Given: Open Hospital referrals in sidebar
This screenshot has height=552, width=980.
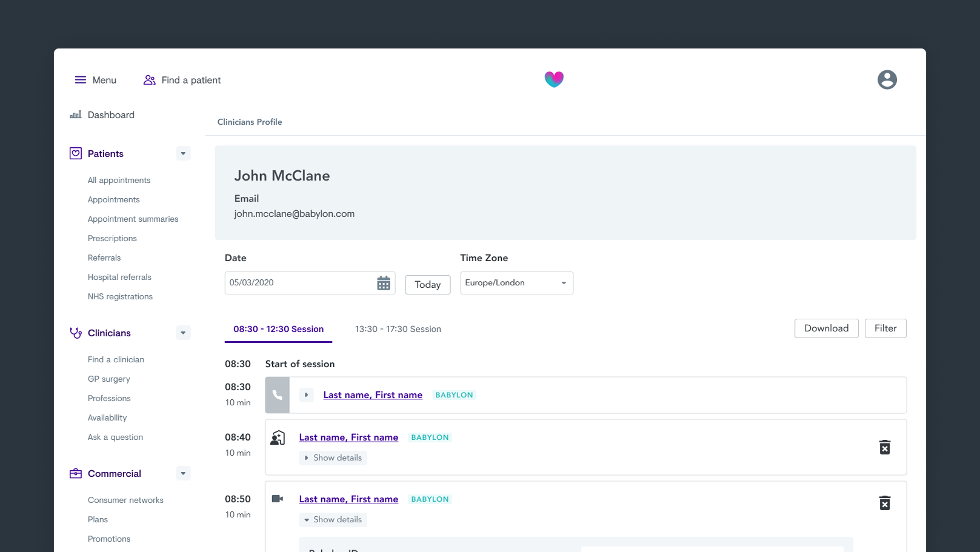Looking at the screenshot, I should click(119, 277).
